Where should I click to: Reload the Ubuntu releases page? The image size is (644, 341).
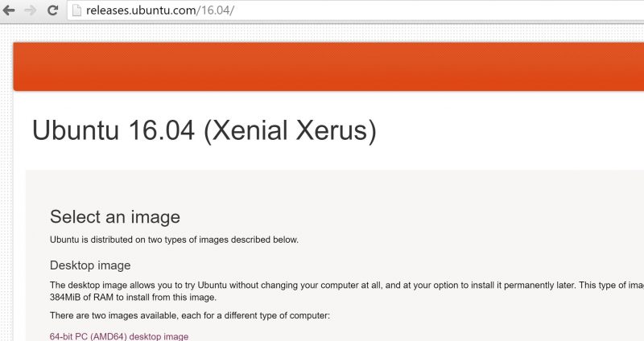[52, 11]
